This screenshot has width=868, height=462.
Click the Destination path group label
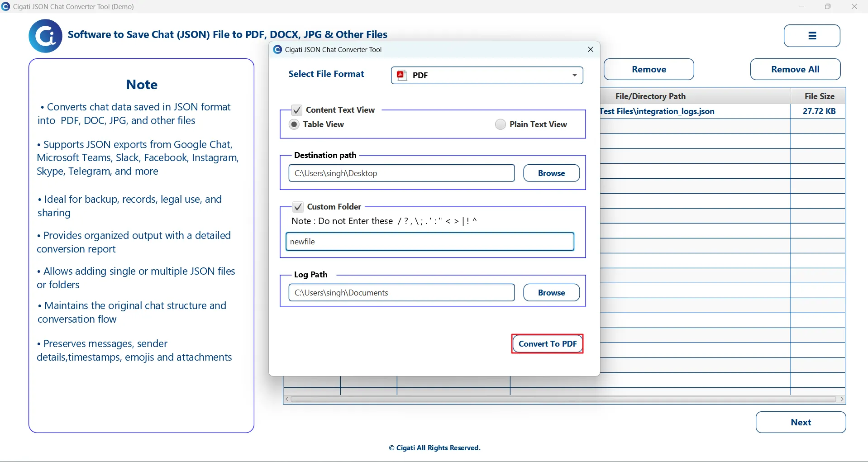[x=325, y=155]
